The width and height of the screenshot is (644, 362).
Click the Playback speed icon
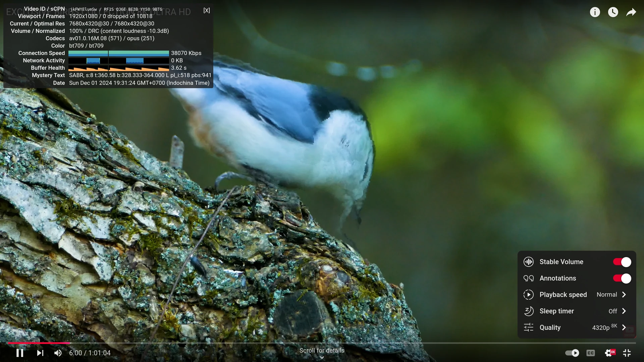click(529, 295)
